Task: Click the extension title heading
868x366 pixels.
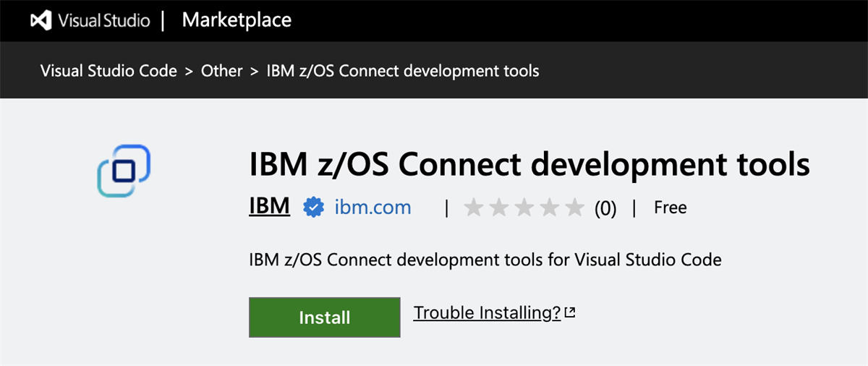Action: [x=529, y=165]
